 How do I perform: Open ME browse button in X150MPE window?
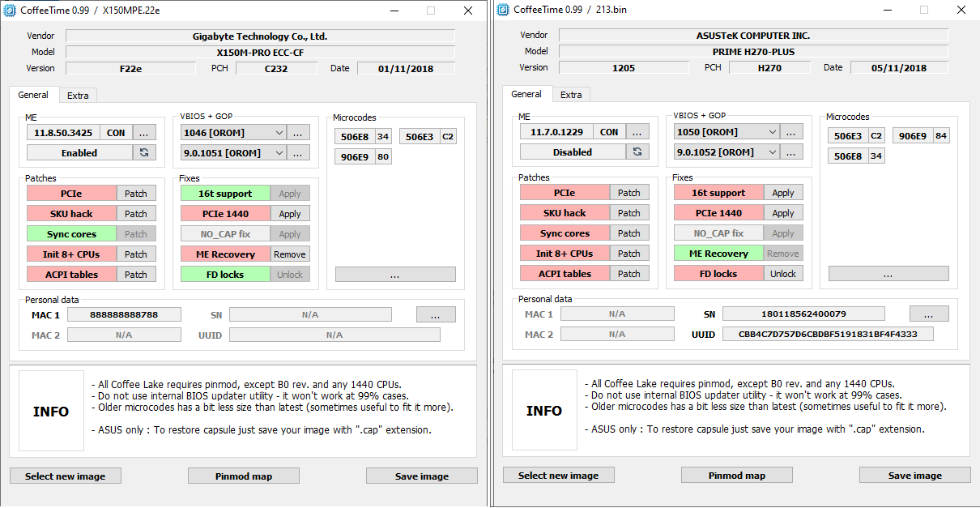144,132
